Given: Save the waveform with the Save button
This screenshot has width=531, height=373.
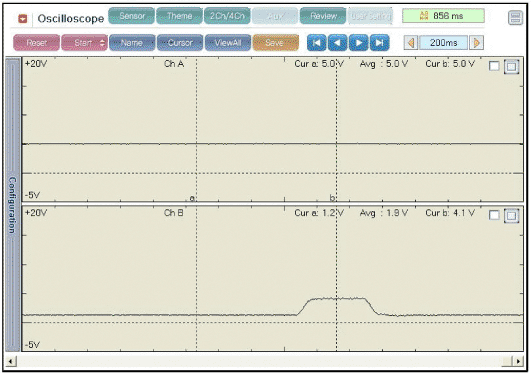Looking at the screenshot, I should click(x=276, y=43).
